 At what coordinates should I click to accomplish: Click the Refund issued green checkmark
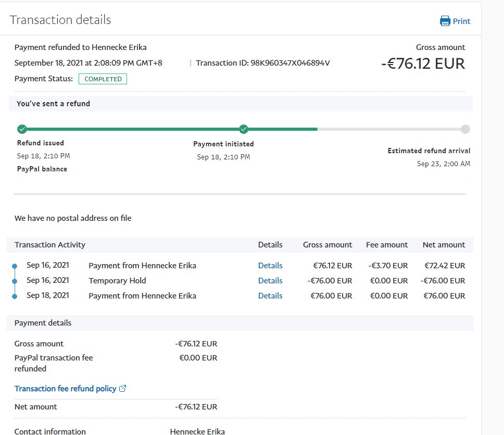pyautogui.click(x=22, y=129)
